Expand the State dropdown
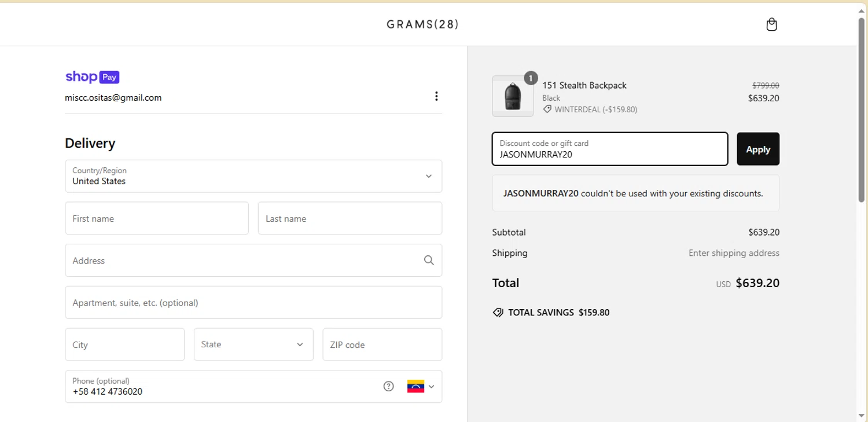This screenshot has width=868, height=422. (253, 344)
